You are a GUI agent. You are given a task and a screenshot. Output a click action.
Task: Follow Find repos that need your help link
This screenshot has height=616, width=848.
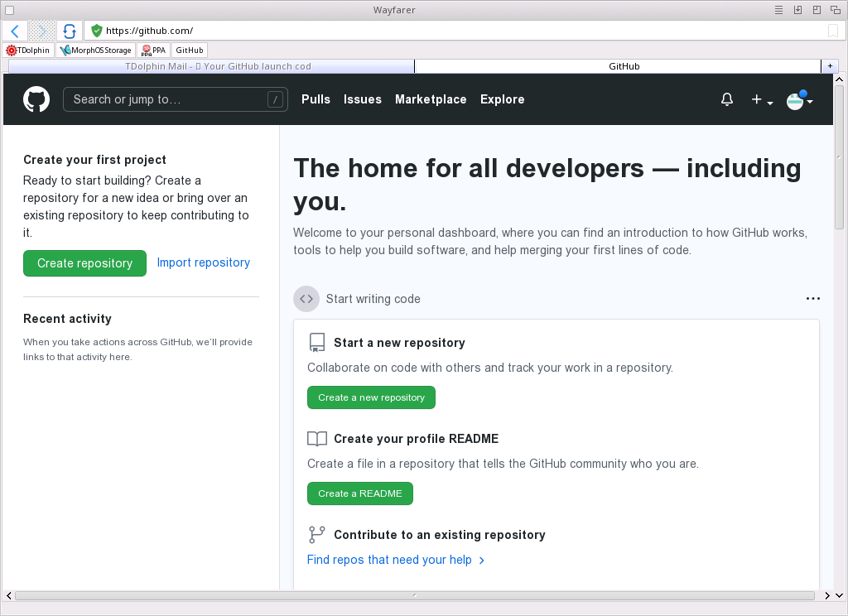click(395, 560)
